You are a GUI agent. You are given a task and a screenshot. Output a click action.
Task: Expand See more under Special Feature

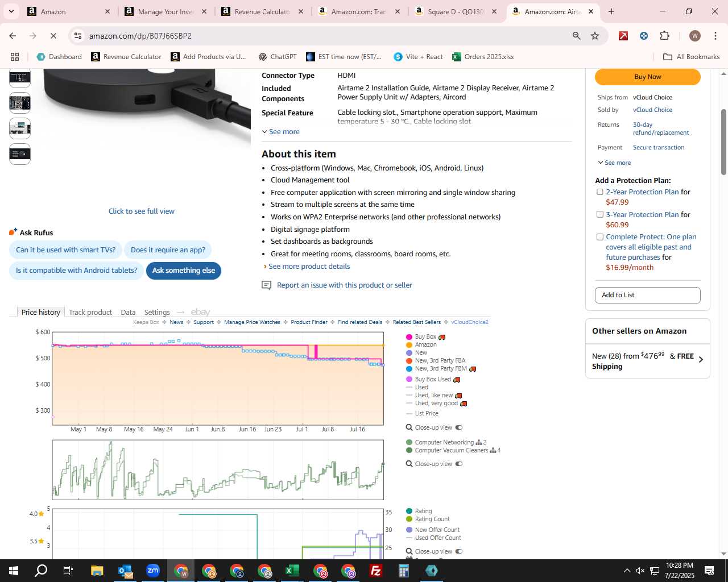(x=280, y=131)
